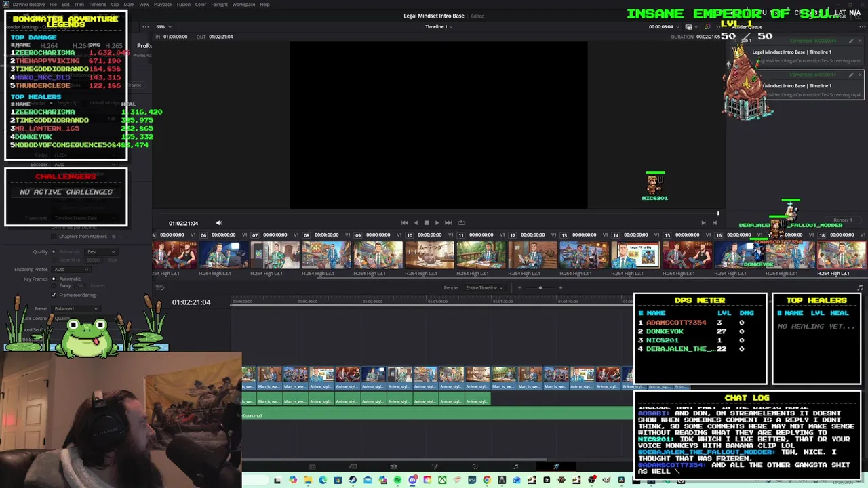Open the Color page icon
The width and height of the screenshot is (868, 488).
[475, 466]
